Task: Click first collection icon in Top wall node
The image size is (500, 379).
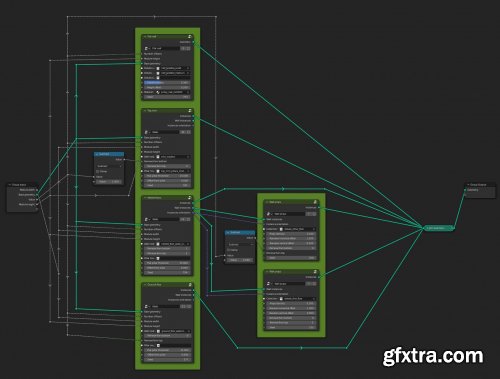Action: tap(158, 68)
